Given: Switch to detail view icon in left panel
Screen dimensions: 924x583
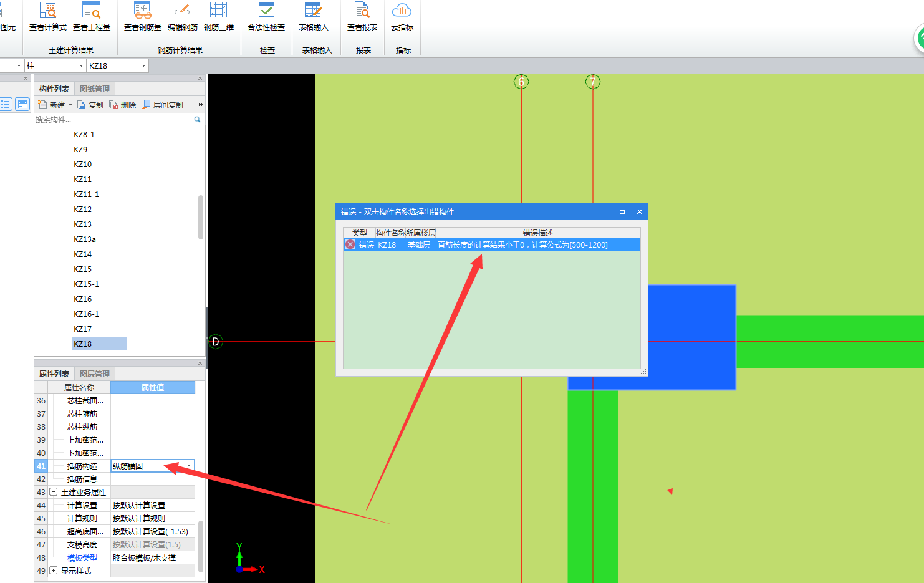Looking at the screenshot, I should tap(22, 104).
